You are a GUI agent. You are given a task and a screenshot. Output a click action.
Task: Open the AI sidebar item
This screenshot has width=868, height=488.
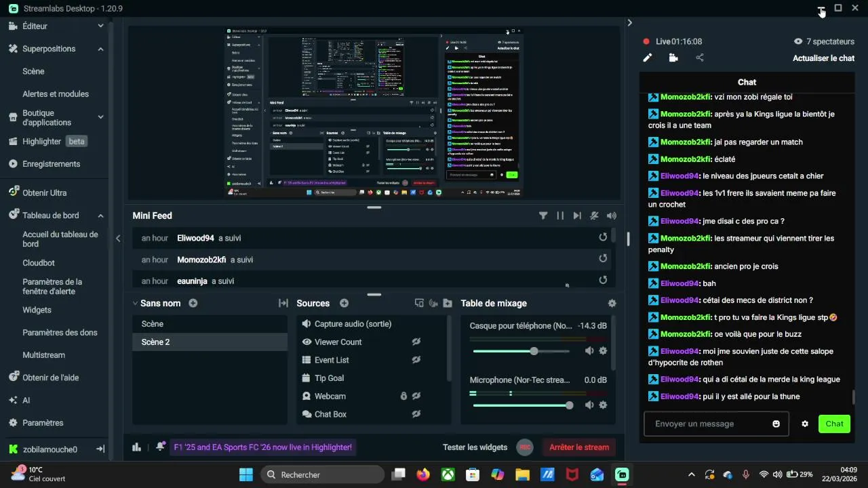pyautogui.click(x=20, y=400)
